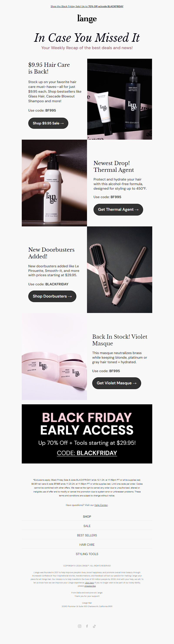Image resolution: width=174 pixels, height=644 pixels.
Task: Select STYLING TOOLS in the footer menu
Action: [x=87, y=554]
